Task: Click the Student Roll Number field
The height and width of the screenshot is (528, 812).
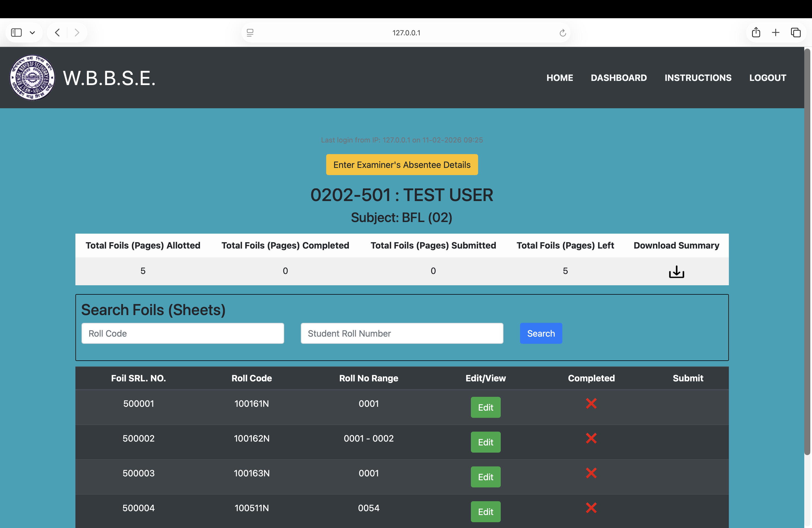Action: coord(402,333)
